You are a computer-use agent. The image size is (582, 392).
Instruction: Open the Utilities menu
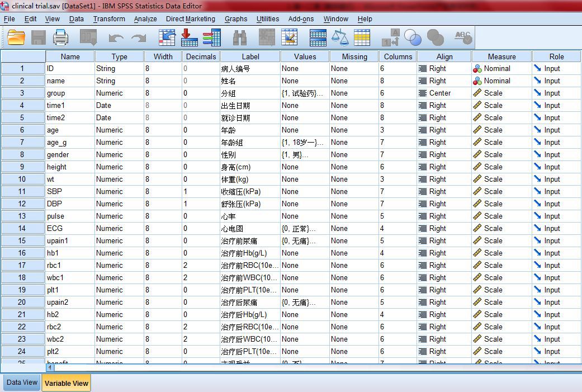(268, 19)
